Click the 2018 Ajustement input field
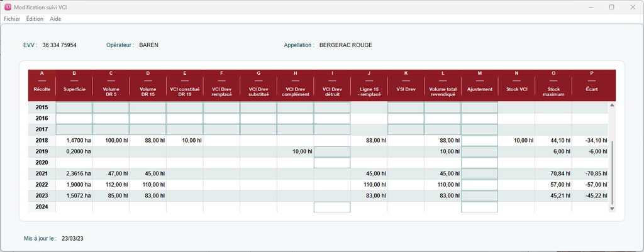 [479, 141]
